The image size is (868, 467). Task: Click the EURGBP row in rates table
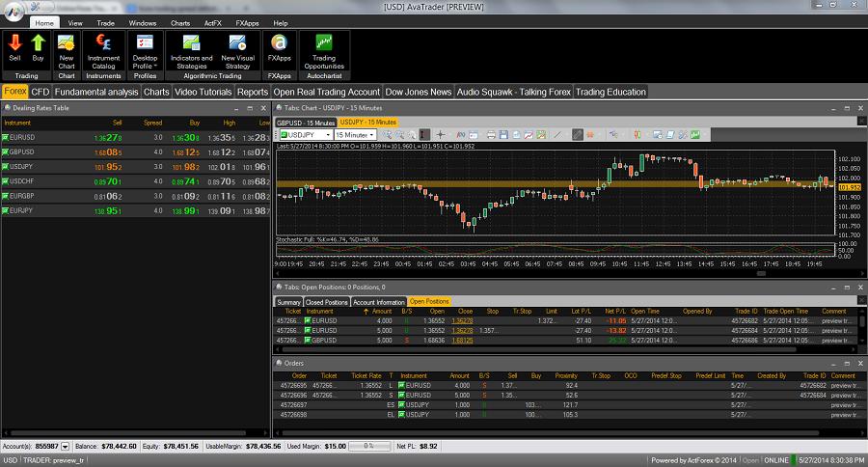[x=135, y=196]
